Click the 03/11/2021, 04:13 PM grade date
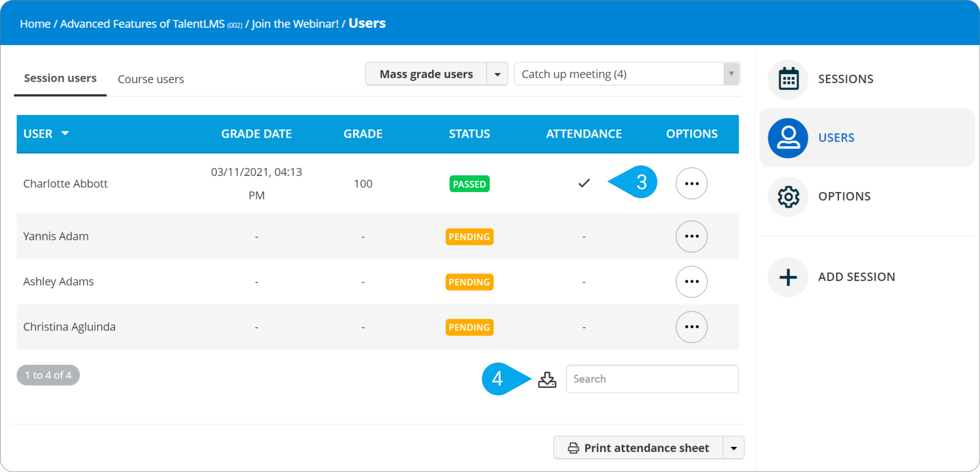 [256, 184]
